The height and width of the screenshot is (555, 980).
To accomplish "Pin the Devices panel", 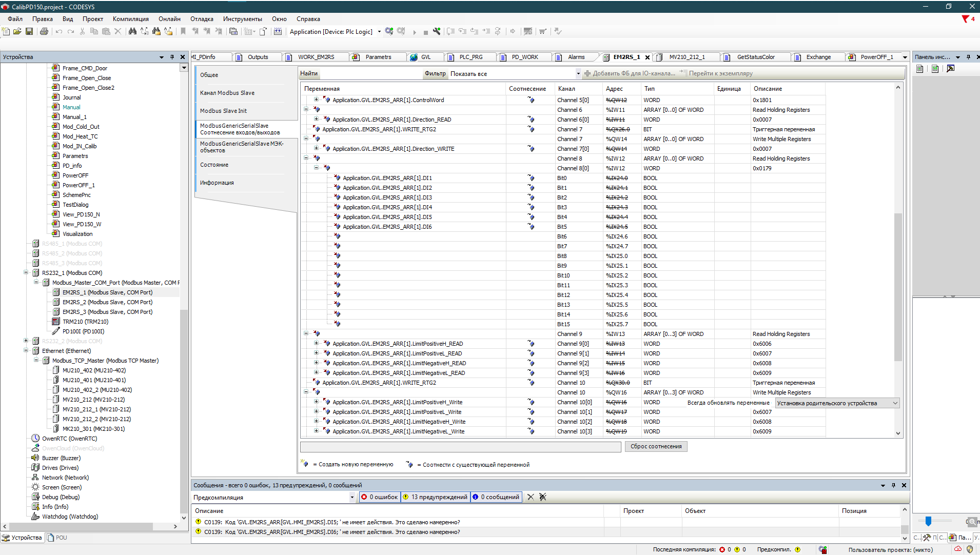I will point(172,57).
